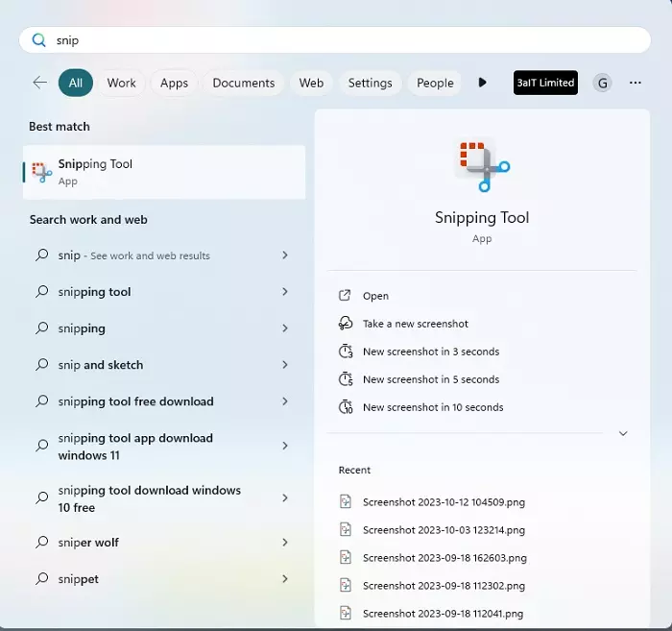Click the Snipping Tool icon in Best match
Image resolution: width=672 pixels, height=631 pixels.
pos(42,172)
